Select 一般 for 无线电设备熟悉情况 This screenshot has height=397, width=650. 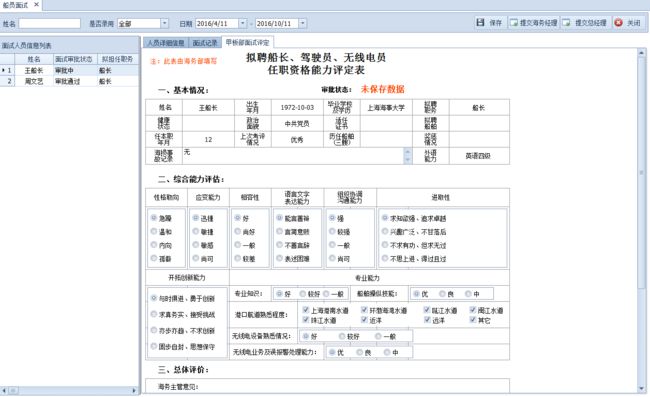378,336
